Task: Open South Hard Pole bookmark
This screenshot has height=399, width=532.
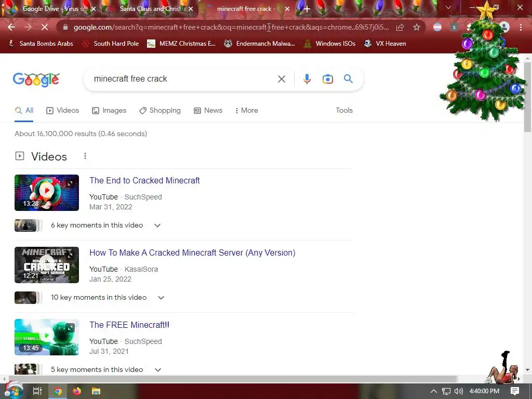Action: [111, 44]
